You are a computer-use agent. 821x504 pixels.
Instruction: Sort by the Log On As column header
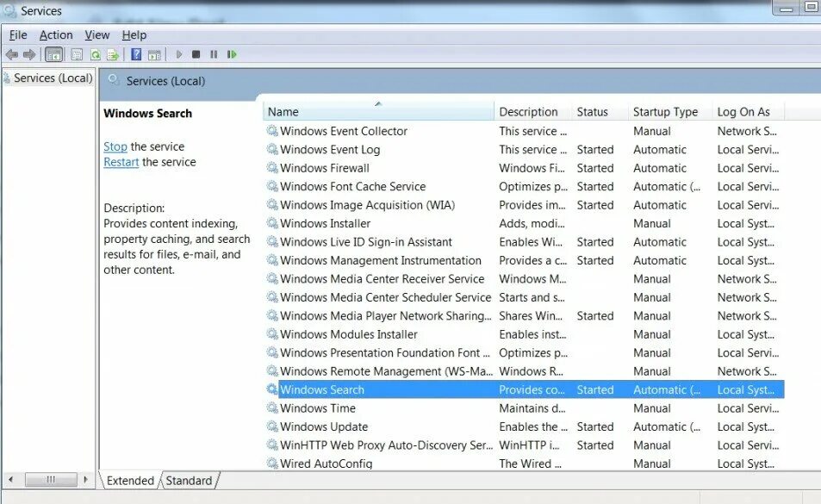coord(748,111)
